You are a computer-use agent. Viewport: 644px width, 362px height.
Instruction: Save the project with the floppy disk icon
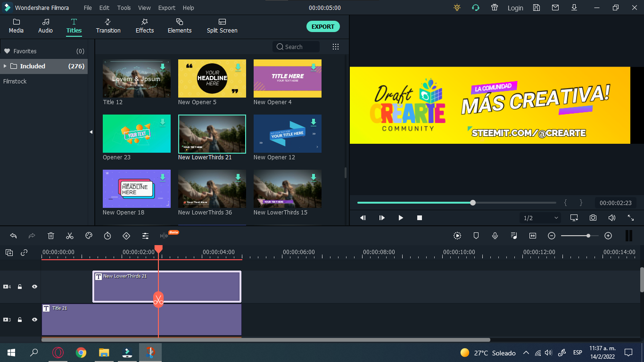click(537, 8)
